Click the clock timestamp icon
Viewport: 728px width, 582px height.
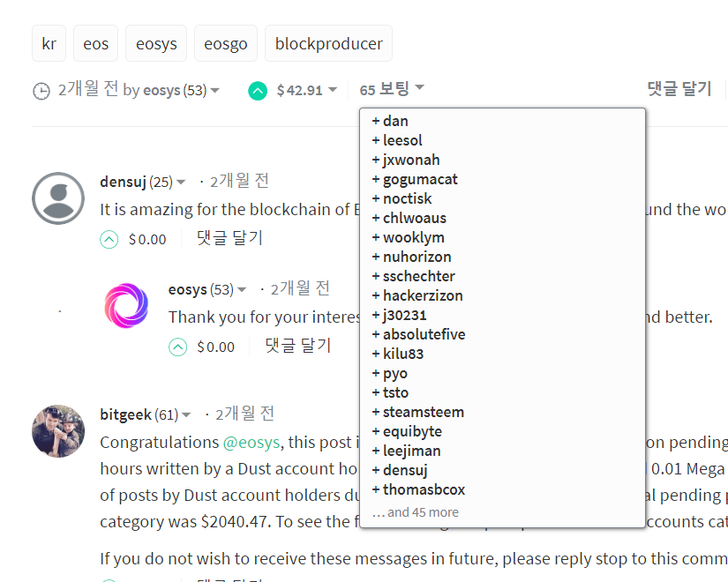(41, 91)
